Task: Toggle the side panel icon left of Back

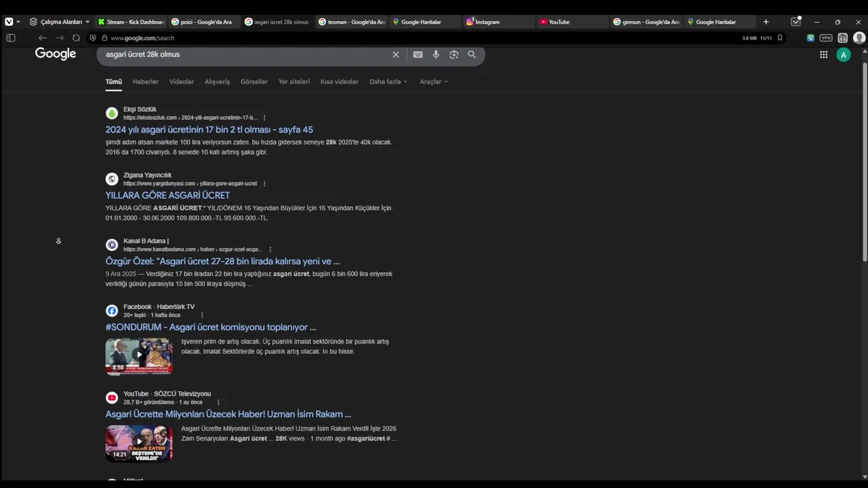Action: tap(10, 38)
